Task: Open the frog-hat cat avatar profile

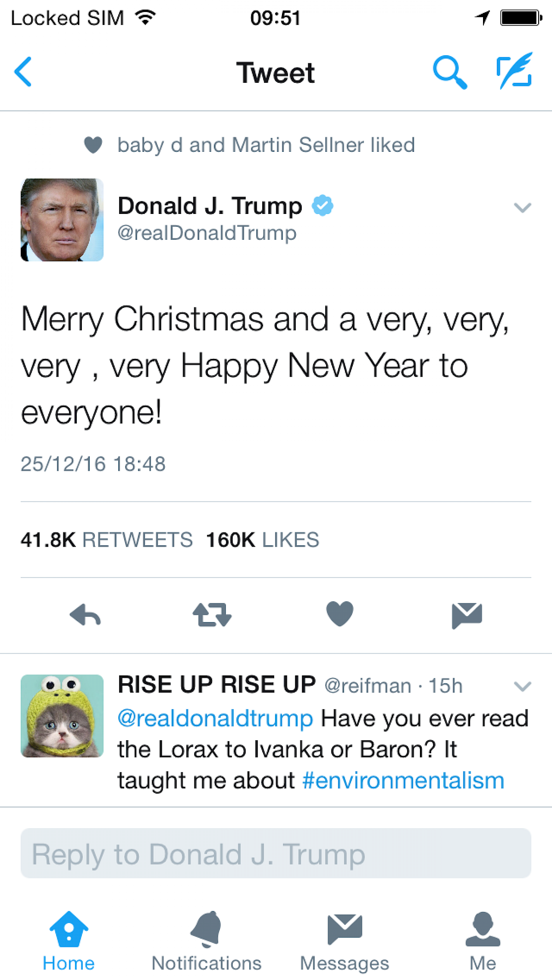Action: [x=62, y=716]
